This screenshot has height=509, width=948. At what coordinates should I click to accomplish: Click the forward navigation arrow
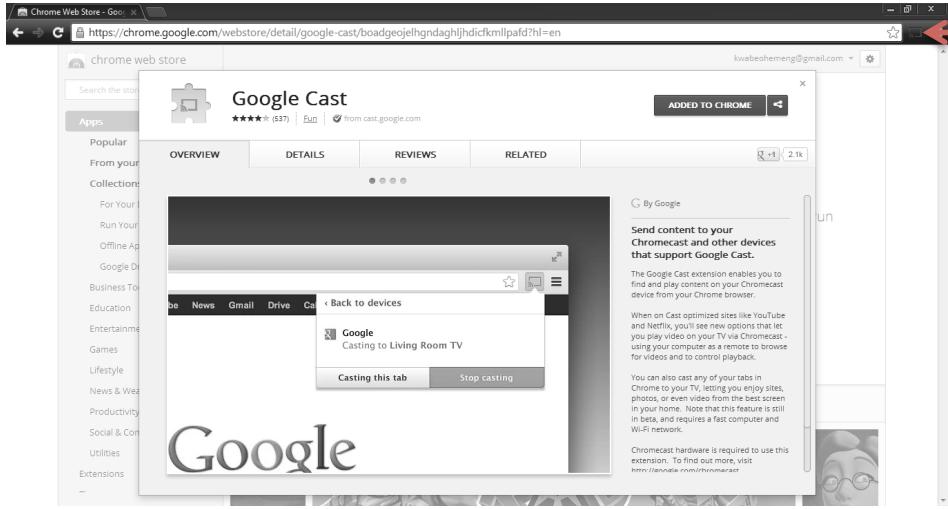[x=37, y=33]
